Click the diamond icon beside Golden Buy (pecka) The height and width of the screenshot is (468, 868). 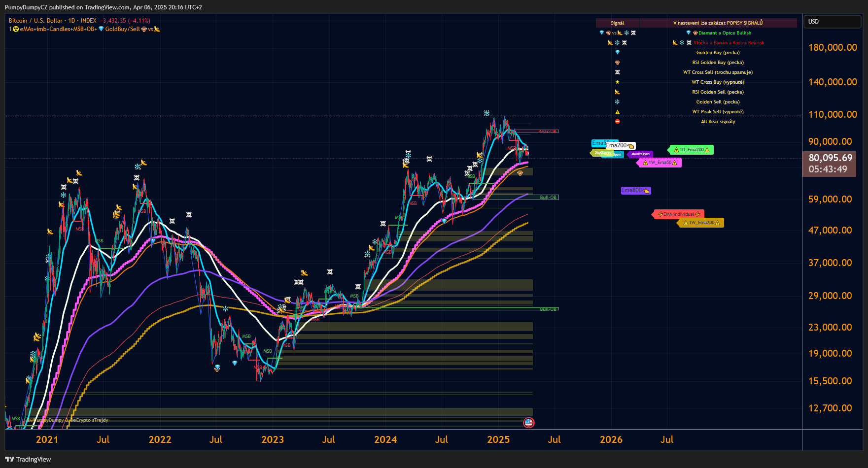pyautogui.click(x=617, y=53)
